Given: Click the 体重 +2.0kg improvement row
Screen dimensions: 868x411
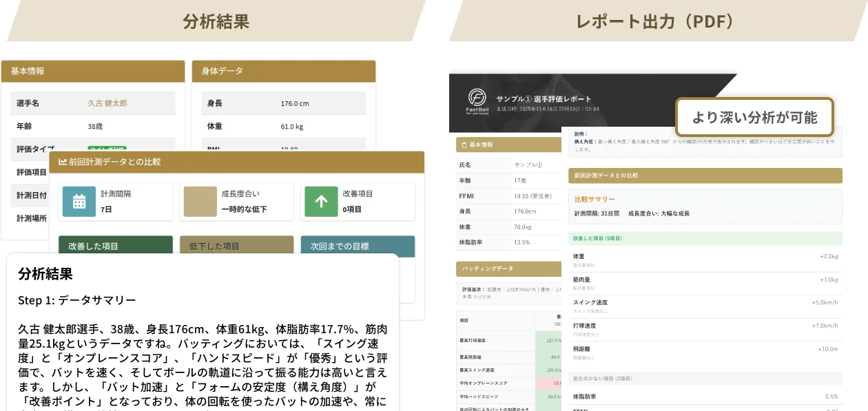Looking at the screenshot, I should tap(705, 259).
